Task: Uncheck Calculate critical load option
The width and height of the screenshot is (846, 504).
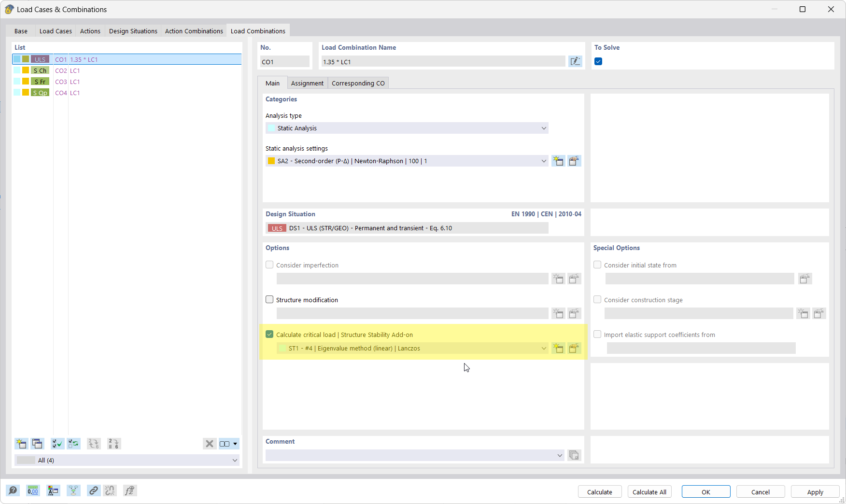Action: (269, 334)
